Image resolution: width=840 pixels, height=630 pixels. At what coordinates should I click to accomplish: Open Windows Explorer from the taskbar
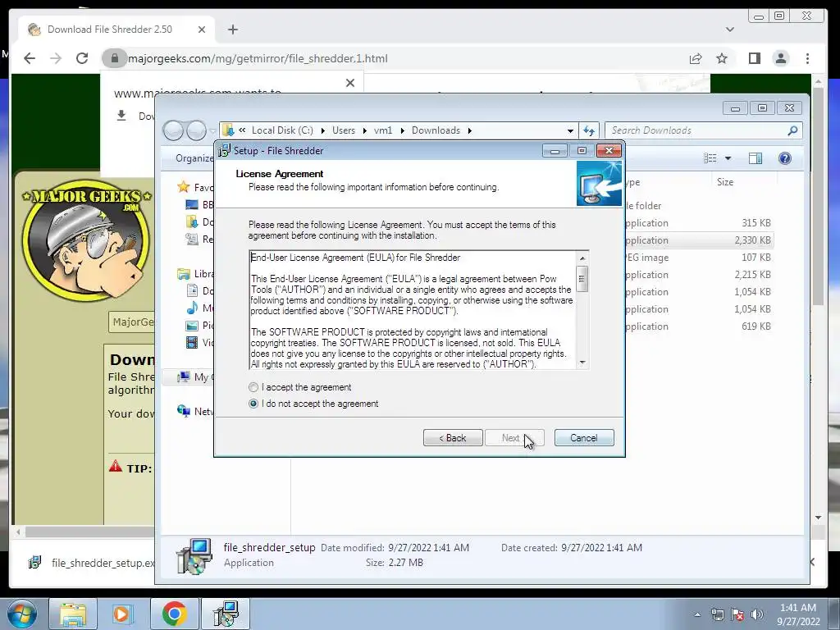73,614
